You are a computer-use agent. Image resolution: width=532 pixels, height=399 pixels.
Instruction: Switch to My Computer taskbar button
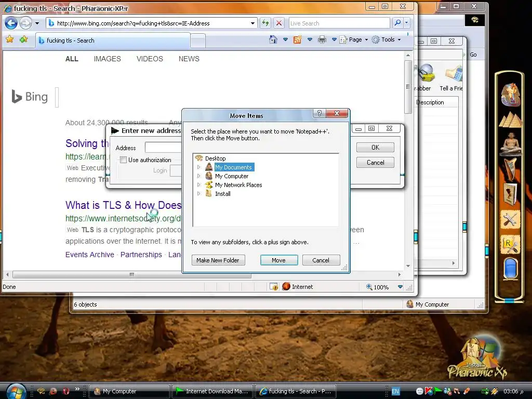click(x=129, y=391)
